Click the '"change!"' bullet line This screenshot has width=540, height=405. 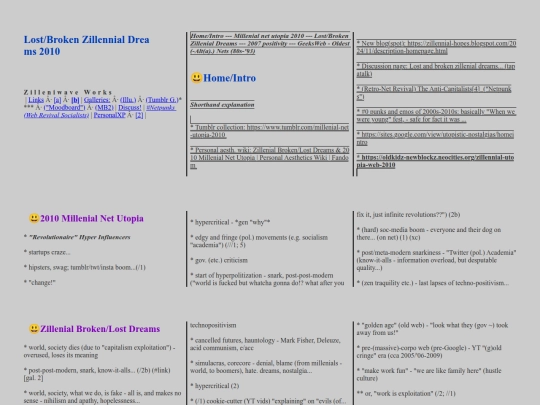40,282
